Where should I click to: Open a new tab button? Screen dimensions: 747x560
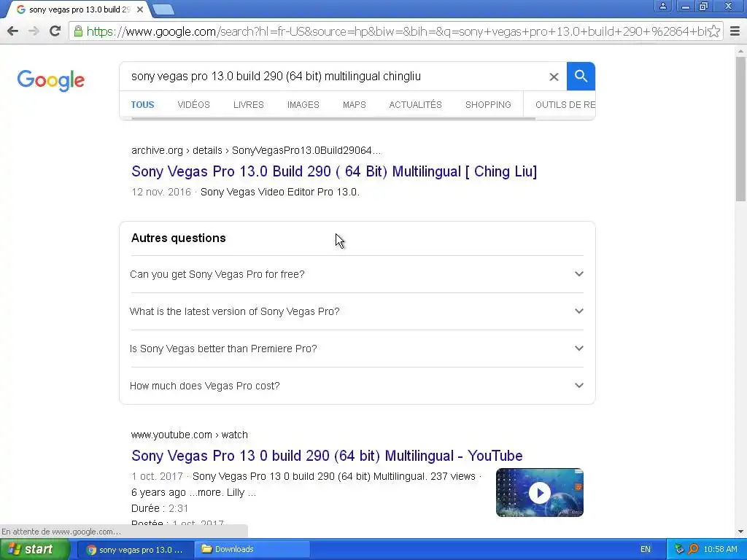[x=163, y=9]
